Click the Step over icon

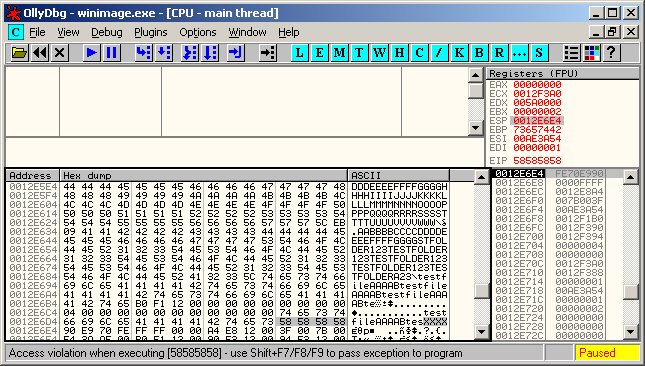164,53
